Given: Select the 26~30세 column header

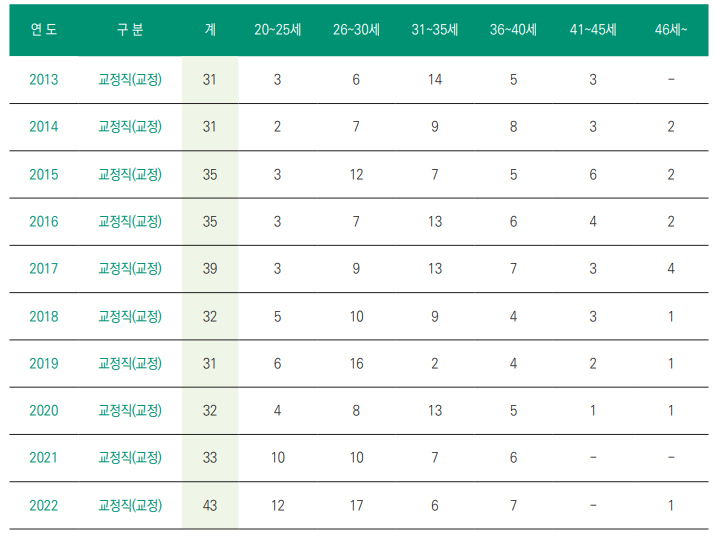Looking at the screenshot, I should (356, 30).
